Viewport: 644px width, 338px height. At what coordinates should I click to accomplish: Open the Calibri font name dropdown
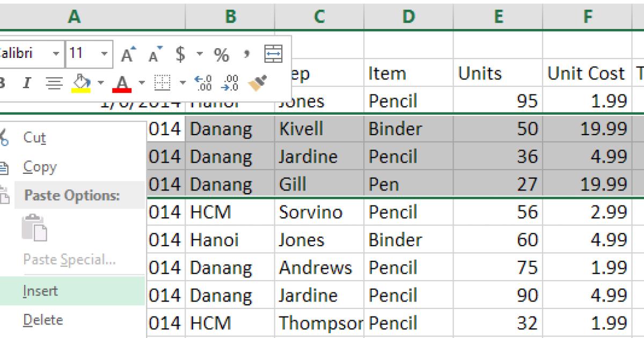tap(56, 53)
